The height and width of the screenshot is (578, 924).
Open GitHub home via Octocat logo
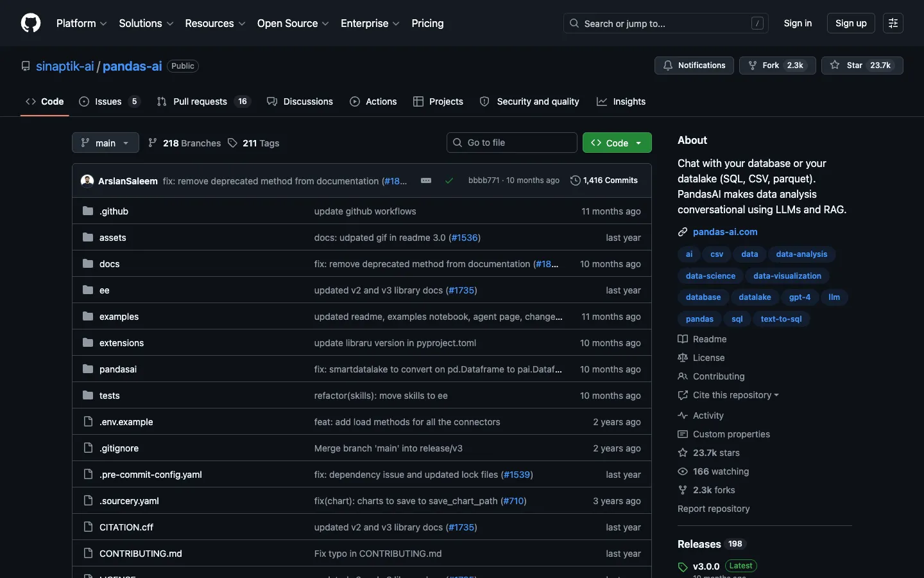point(31,23)
